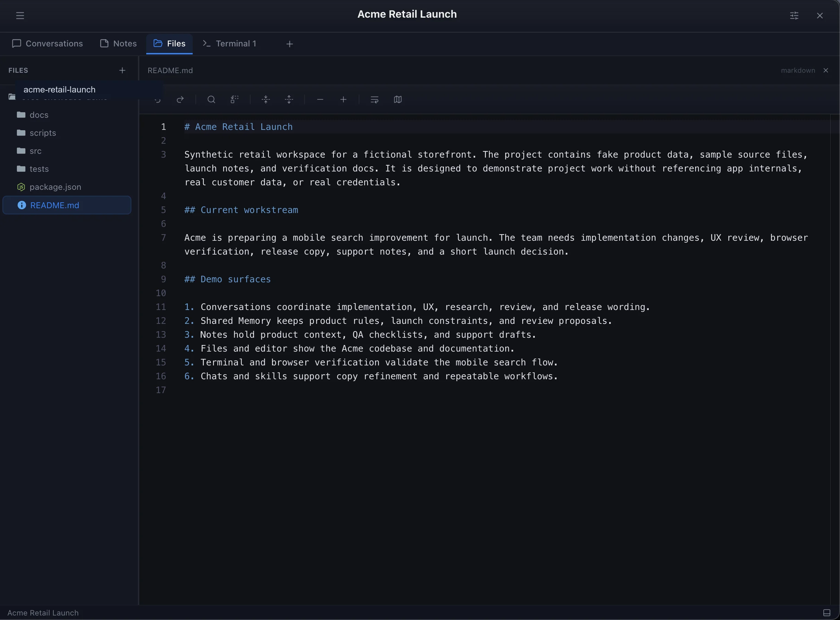Select the Files tab

169,44
